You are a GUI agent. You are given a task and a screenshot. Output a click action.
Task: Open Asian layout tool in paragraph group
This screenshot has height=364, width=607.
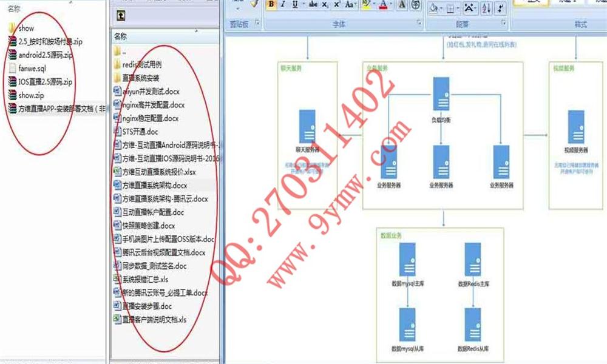pos(470,8)
